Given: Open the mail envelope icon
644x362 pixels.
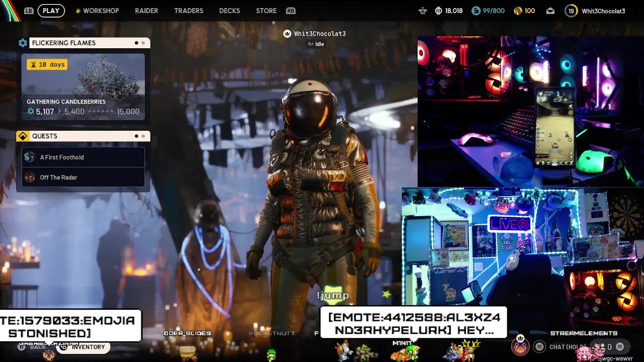Looking at the screenshot, I should click(x=550, y=11).
